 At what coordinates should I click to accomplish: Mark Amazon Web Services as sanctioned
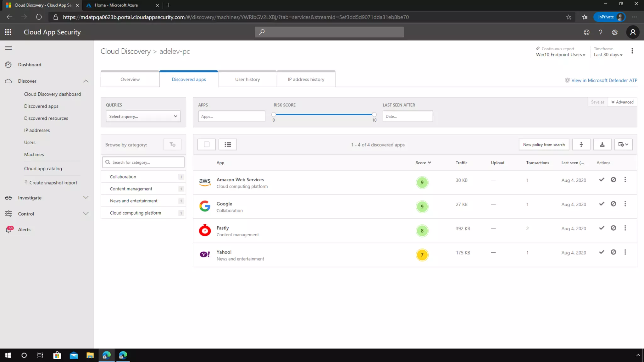point(602,180)
